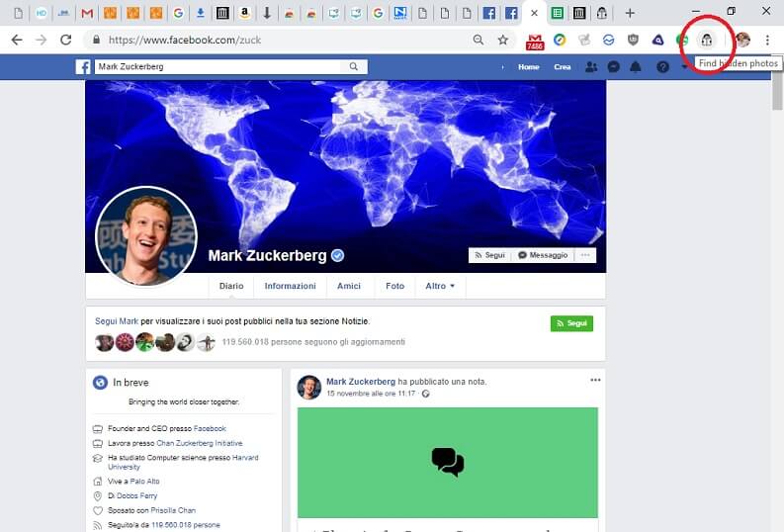Click the In breve globe icon
The width and height of the screenshot is (784, 532).
[x=100, y=383]
